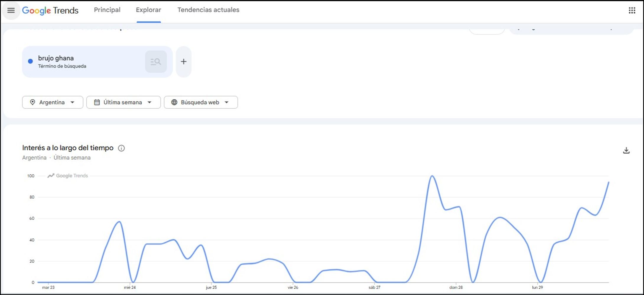
Task: Show info about Interés a lo largo del tiempo
Action: pyautogui.click(x=121, y=148)
